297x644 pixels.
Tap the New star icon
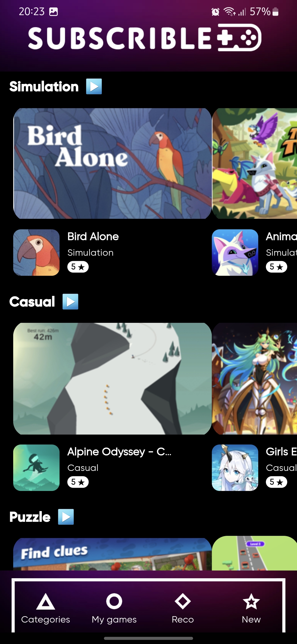(251, 601)
